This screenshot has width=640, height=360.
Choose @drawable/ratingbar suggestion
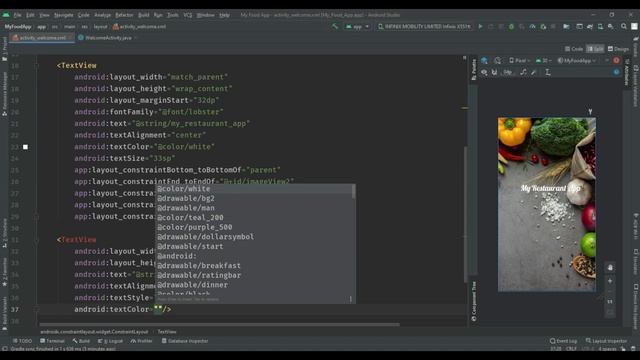point(254,276)
